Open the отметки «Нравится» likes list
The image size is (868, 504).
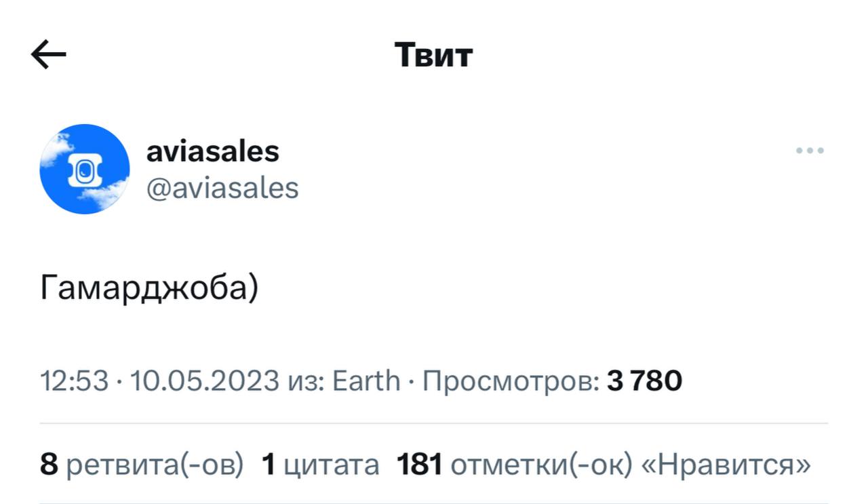coord(631,465)
